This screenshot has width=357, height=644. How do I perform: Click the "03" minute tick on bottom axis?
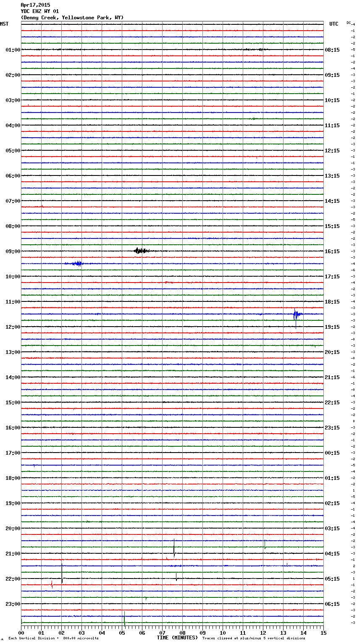click(x=81, y=633)
